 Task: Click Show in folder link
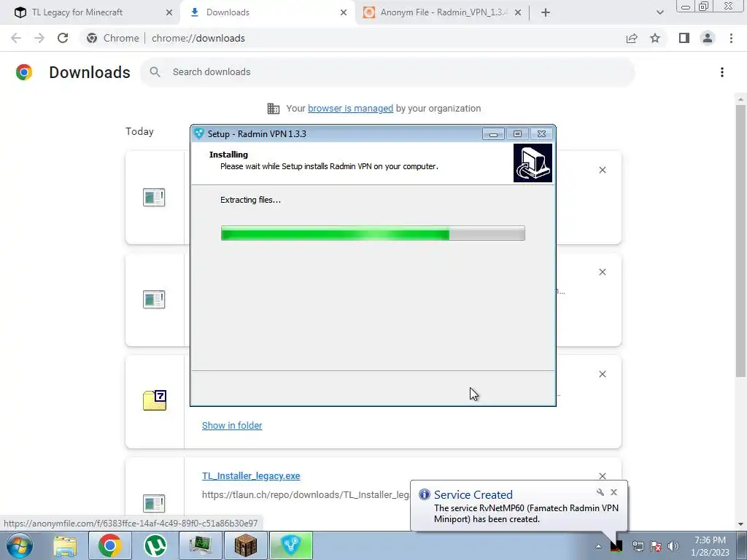pos(232,426)
